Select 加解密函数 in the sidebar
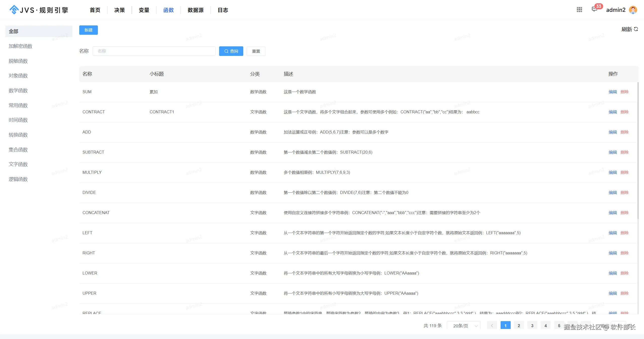This screenshot has width=644, height=339. [20, 46]
